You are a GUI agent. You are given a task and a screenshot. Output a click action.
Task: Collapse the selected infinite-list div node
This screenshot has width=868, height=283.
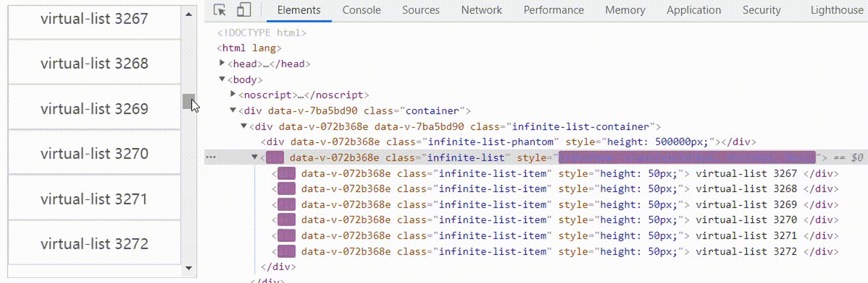point(255,157)
